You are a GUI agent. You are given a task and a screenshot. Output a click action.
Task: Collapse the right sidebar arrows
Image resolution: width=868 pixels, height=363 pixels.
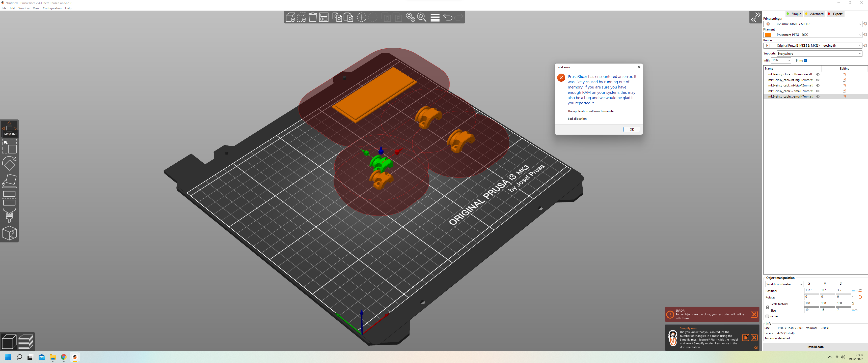(755, 17)
